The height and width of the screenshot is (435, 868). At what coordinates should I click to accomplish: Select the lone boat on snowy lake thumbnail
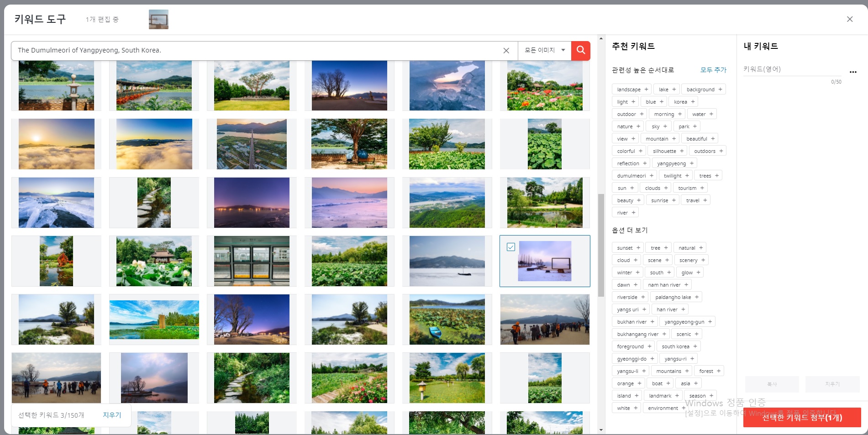[x=447, y=261]
